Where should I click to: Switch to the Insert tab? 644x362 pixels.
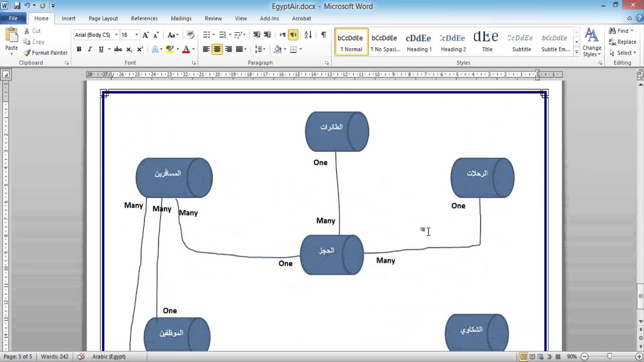pos(68,19)
